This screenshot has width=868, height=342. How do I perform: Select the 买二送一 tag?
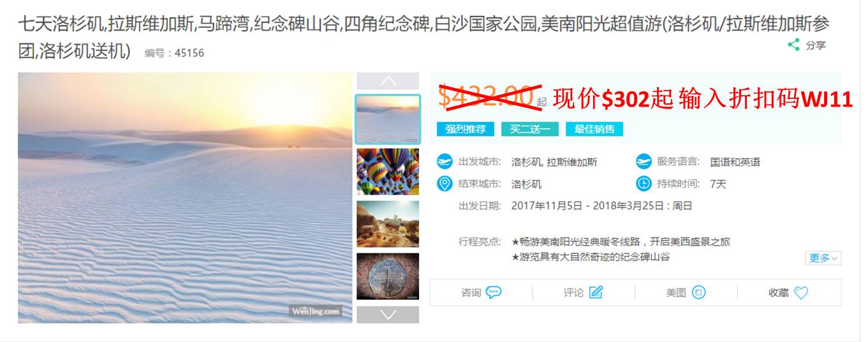coord(530,129)
